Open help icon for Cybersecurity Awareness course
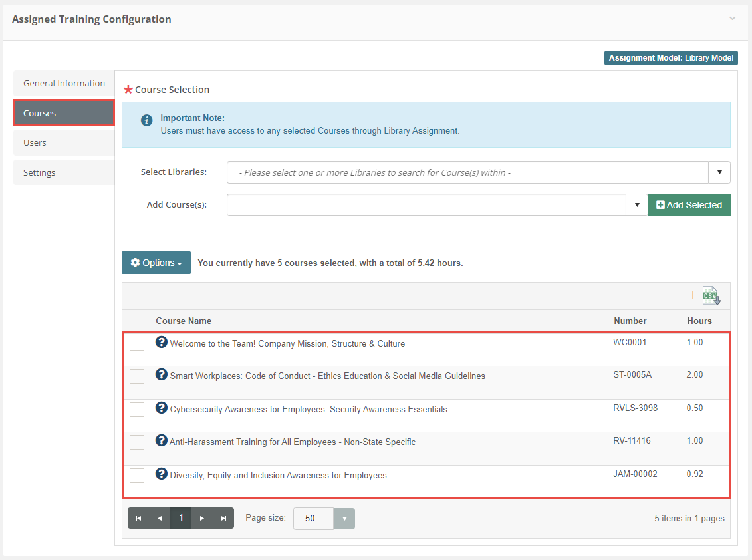Screen dimensions: 752x560 tap(162, 408)
